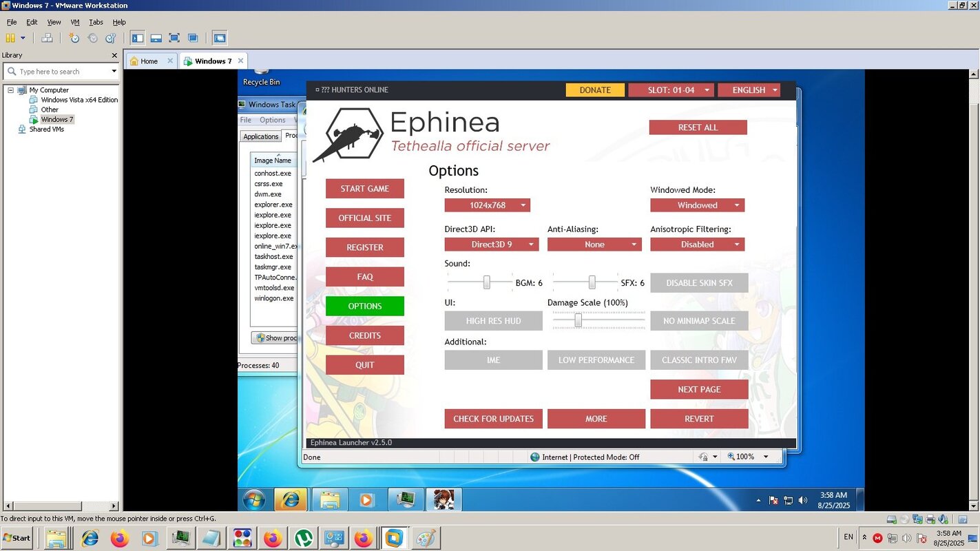Viewport: 980px width, 551px height.
Task: Switch to Unity mode toolbar icon
Action: (x=193, y=38)
